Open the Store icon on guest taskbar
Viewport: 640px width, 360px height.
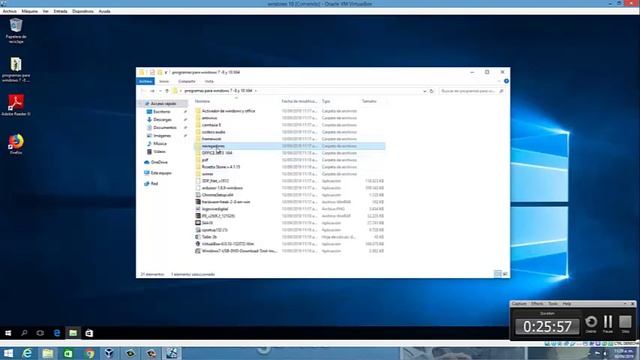(89, 333)
